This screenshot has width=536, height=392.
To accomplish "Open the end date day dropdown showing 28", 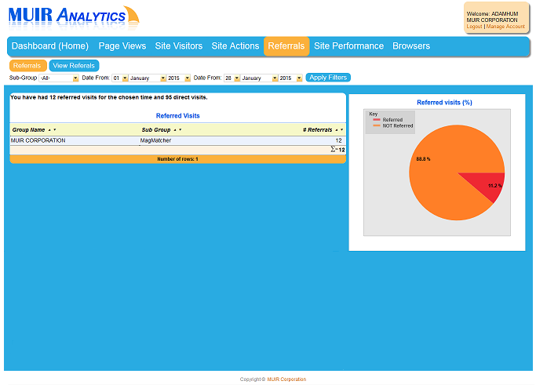I will click(x=232, y=78).
